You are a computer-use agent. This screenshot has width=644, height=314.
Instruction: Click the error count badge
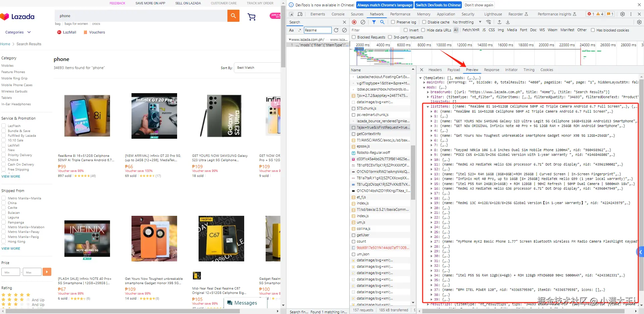pyautogui.click(x=591, y=14)
